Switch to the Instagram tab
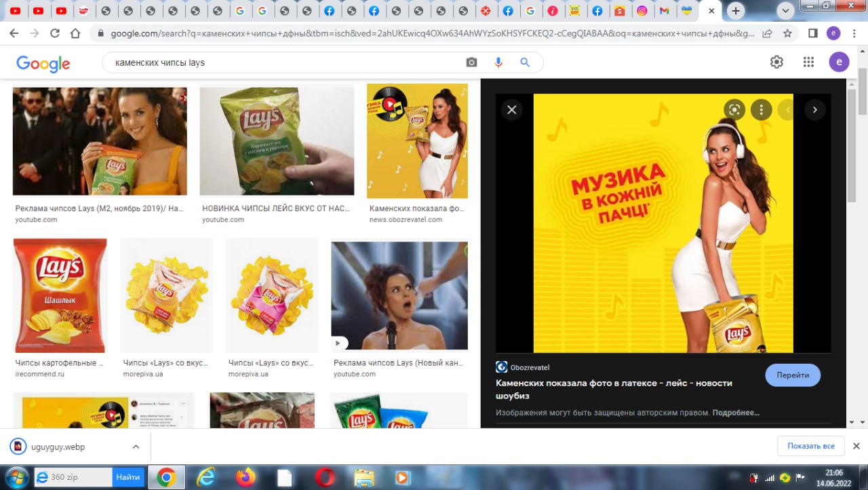 (642, 11)
